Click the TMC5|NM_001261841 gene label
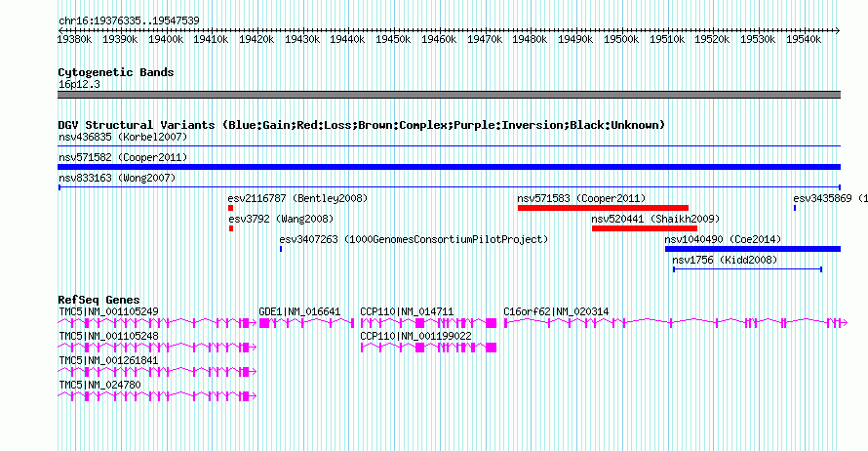Screen dimensions: 868x451 [x=108, y=360]
